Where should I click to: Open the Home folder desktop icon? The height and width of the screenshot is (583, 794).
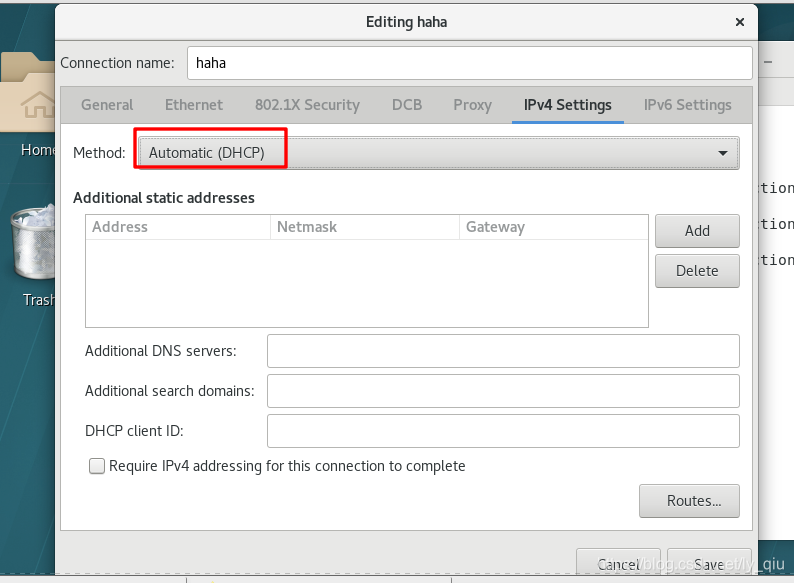coord(30,104)
